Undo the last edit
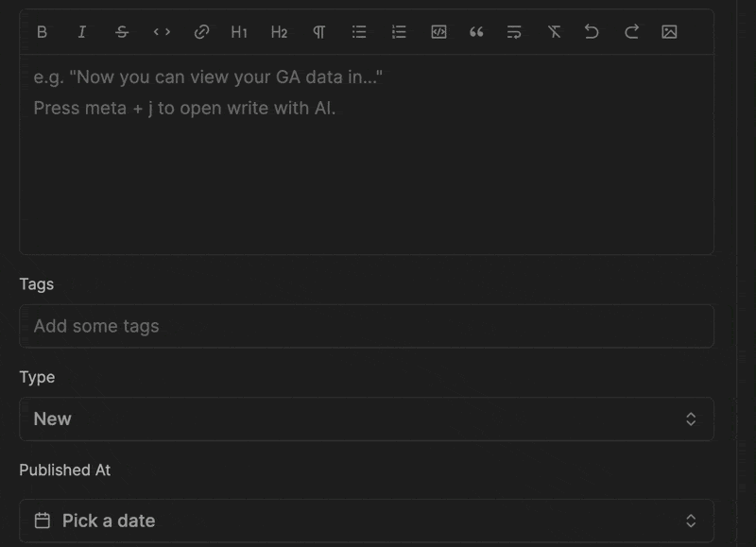Screen dimensions: 756x547 592,32
